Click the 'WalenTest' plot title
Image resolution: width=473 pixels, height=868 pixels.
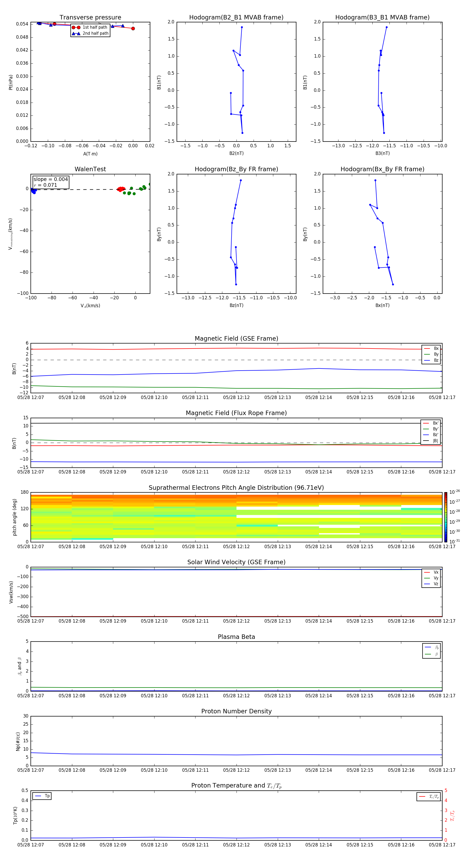(x=90, y=169)
